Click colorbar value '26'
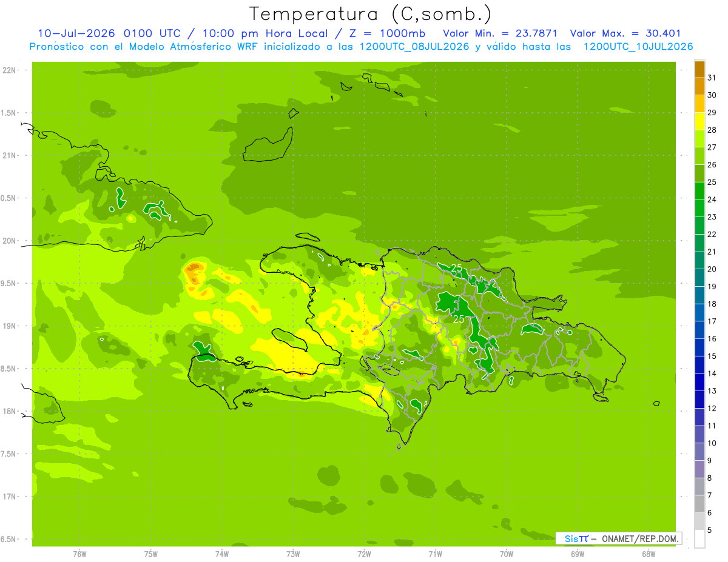This screenshot has width=728, height=562. click(712, 165)
